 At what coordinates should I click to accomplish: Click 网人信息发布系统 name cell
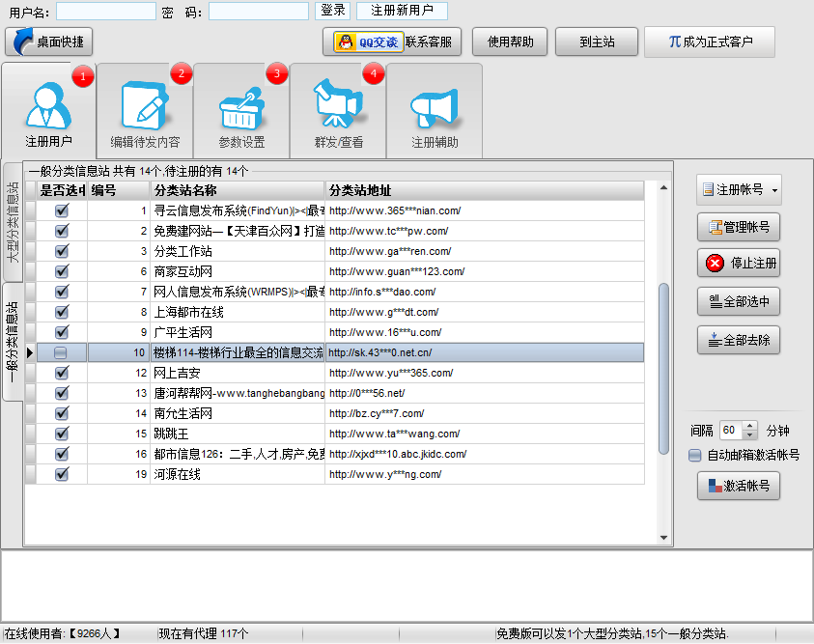238,293
